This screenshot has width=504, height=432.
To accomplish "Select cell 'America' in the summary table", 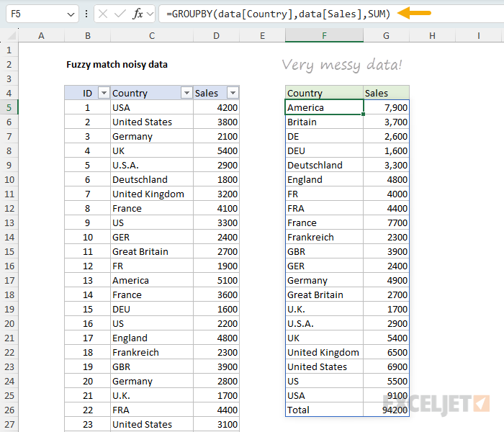I will coord(324,108).
